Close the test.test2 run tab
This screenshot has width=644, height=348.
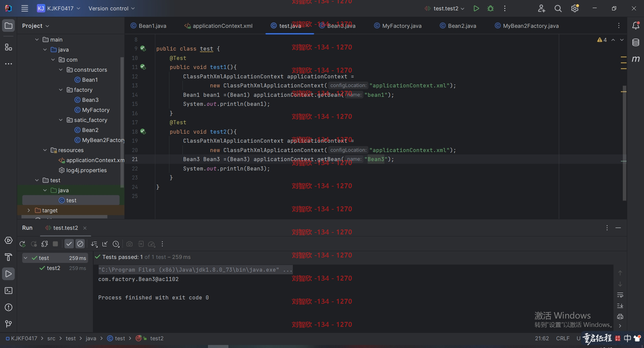click(85, 228)
